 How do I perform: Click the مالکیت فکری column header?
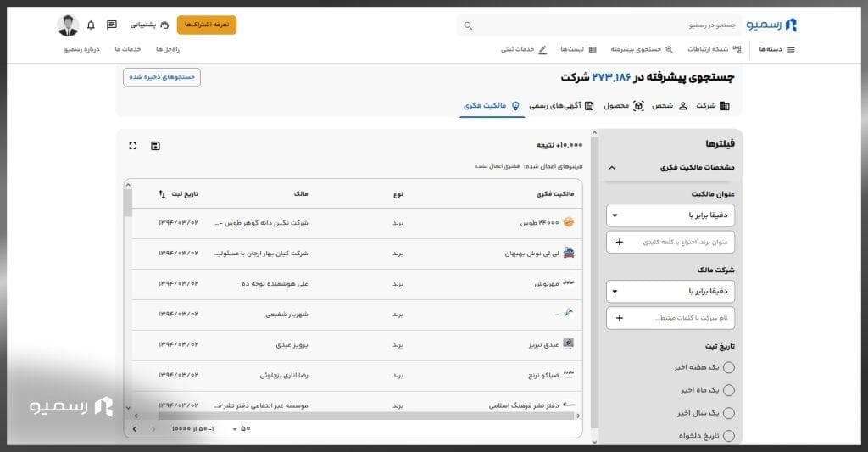[555, 194]
